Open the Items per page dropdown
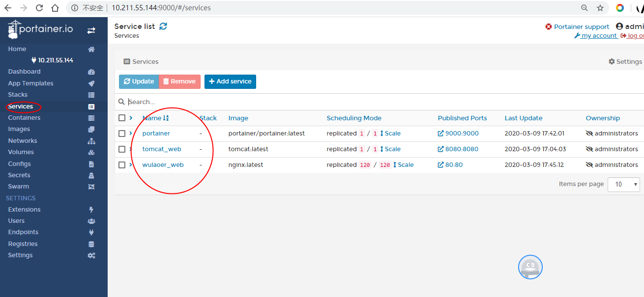This screenshot has width=644, height=297. point(623,184)
